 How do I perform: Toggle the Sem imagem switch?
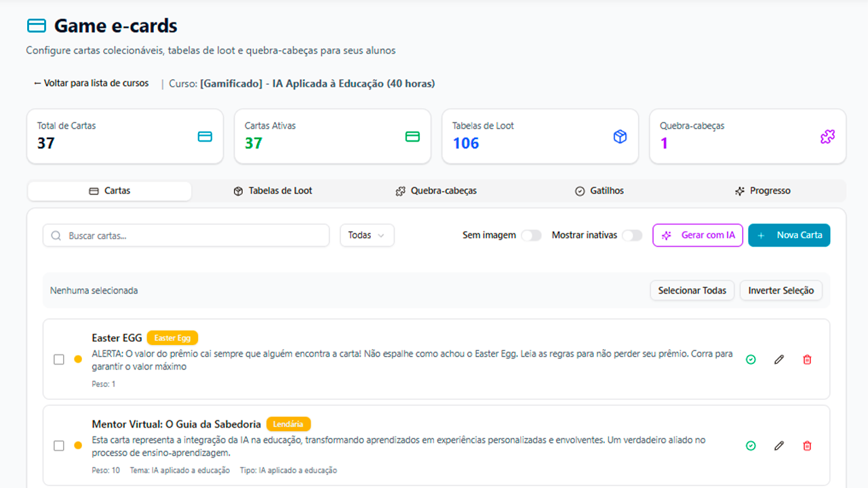coord(531,235)
